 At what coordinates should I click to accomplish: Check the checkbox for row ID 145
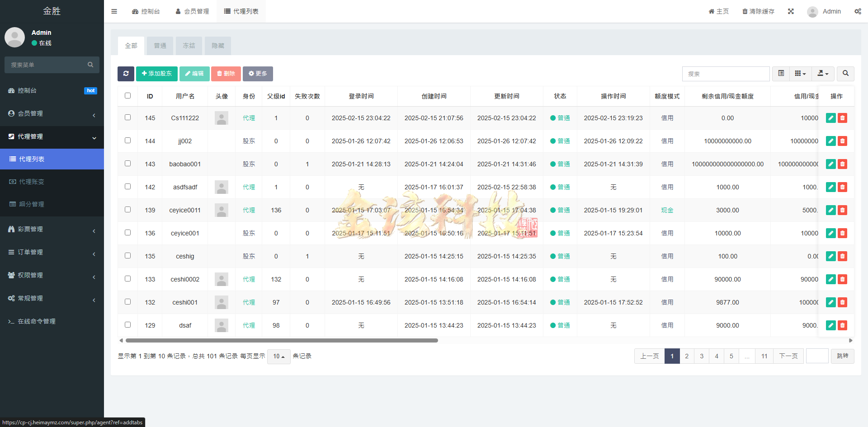tap(127, 117)
